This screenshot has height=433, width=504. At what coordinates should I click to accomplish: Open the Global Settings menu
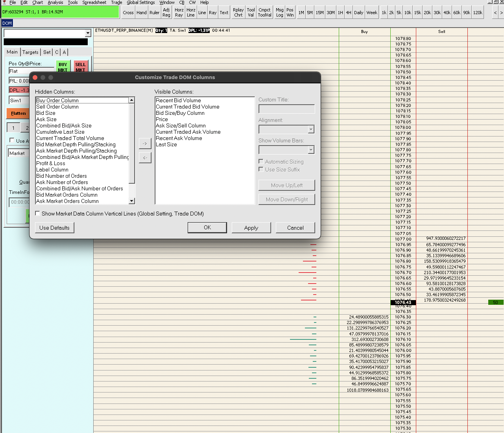pos(140,2)
